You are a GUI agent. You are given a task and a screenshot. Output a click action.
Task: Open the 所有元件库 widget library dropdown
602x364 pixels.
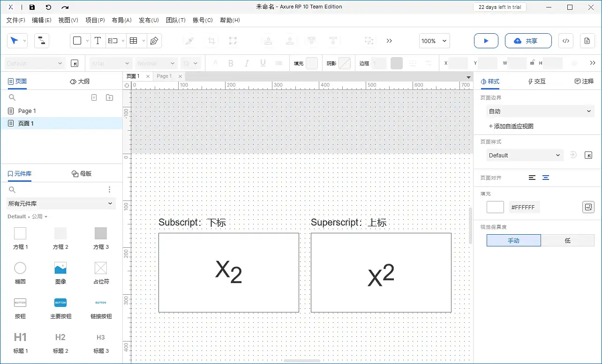(60, 203)
